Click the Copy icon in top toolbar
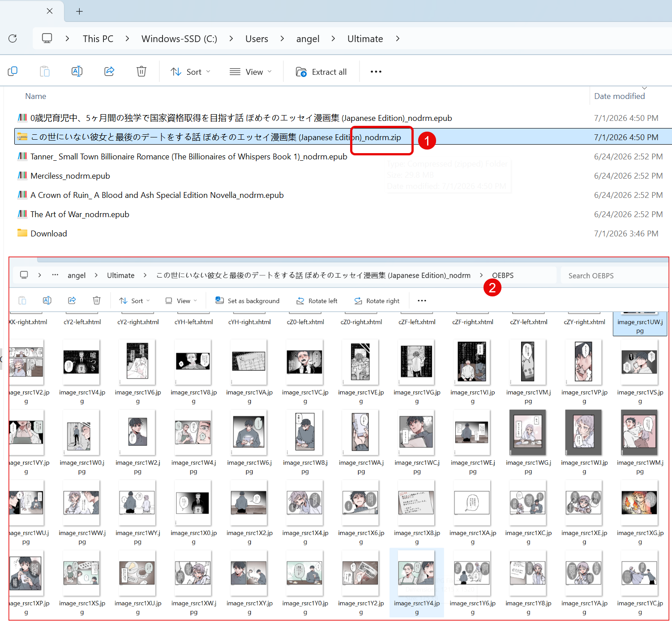 pyautogui.click(x=13, y=72)
